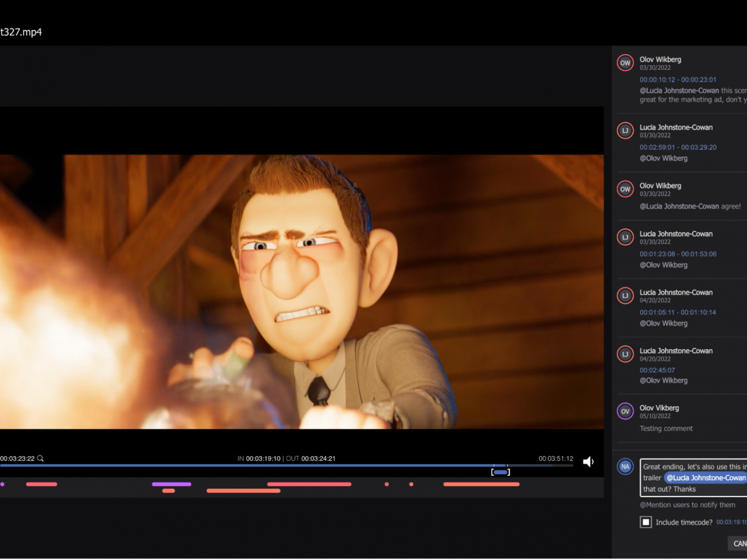747x560 pixels.
Task: Click the IN timecode 00:03:19:10
Action: click(x=263, y=459)
